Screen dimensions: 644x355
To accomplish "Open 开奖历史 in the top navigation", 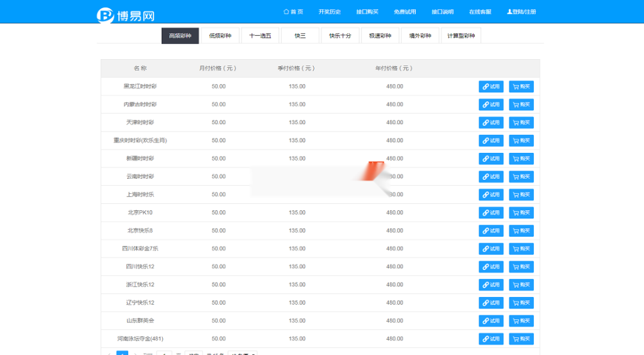I will tap(330, 12).
